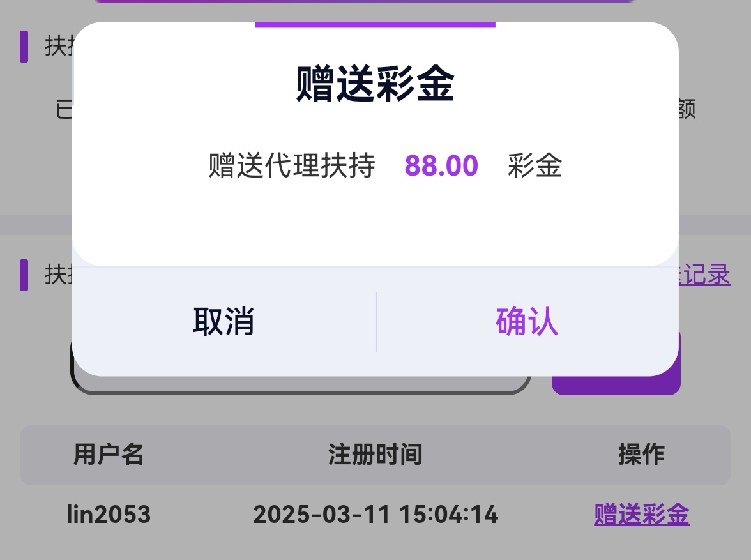Click the purple 88.00 amount
This screenshot has width=751, height=560.
(441, 166)
